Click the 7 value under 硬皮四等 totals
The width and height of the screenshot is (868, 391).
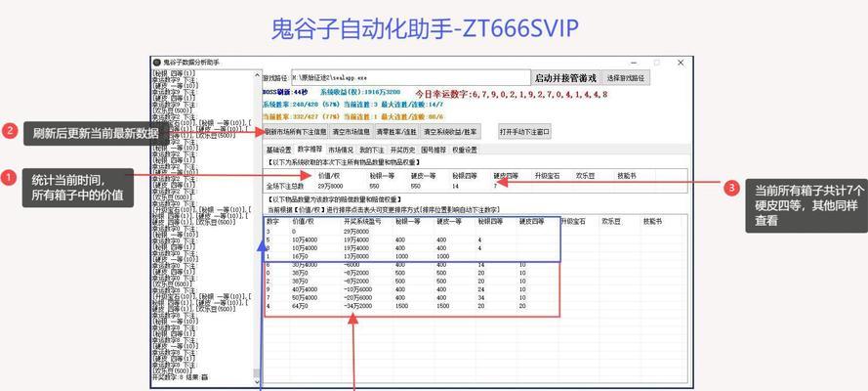[x=496, y=186]
